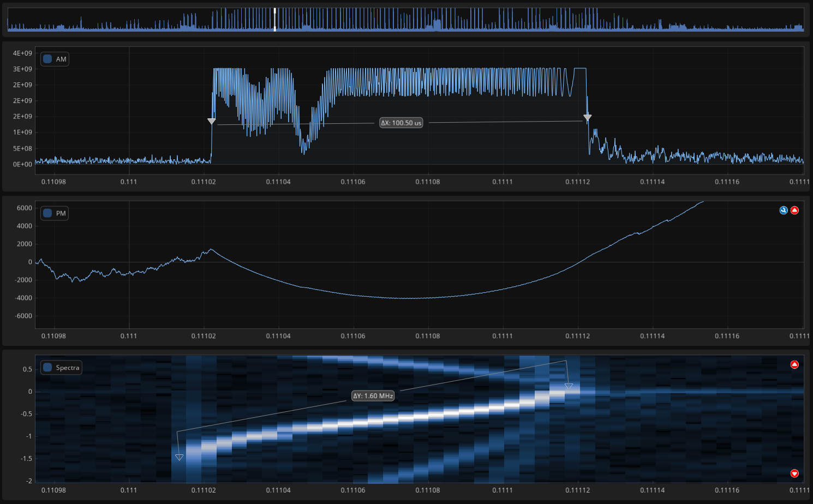Image resolution: width=813 pixels, height=504 pixels.
Task: Click the 0.11108 tick on the PM time axis
Action: (x=428, y=336)
